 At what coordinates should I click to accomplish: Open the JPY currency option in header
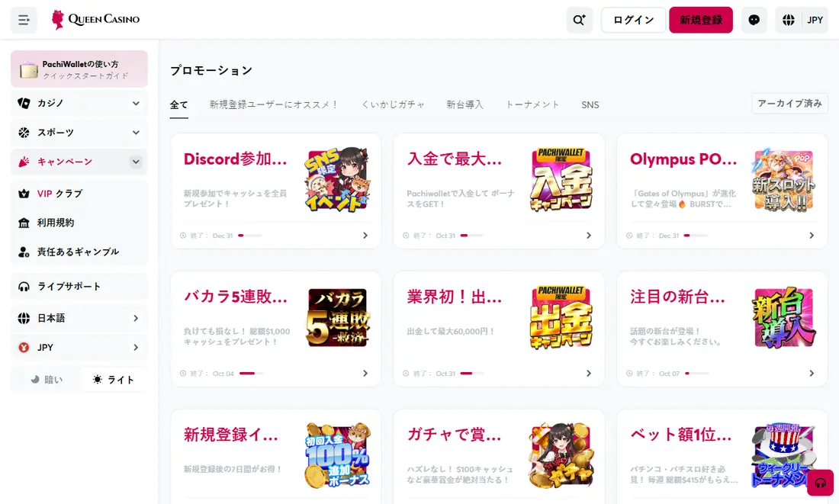coord(815,20)
